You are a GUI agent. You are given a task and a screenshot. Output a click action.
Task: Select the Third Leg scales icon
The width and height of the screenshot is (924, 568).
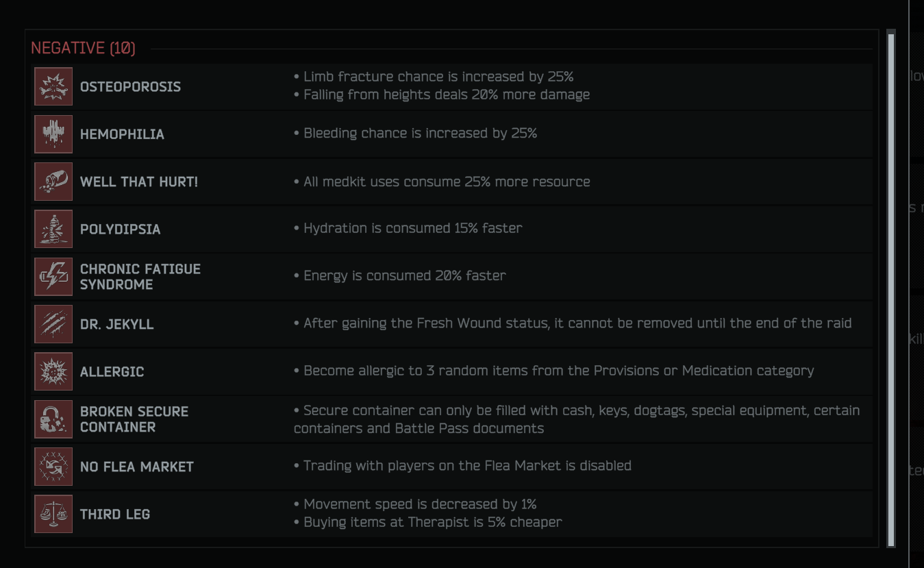click(x=53, y=514)
